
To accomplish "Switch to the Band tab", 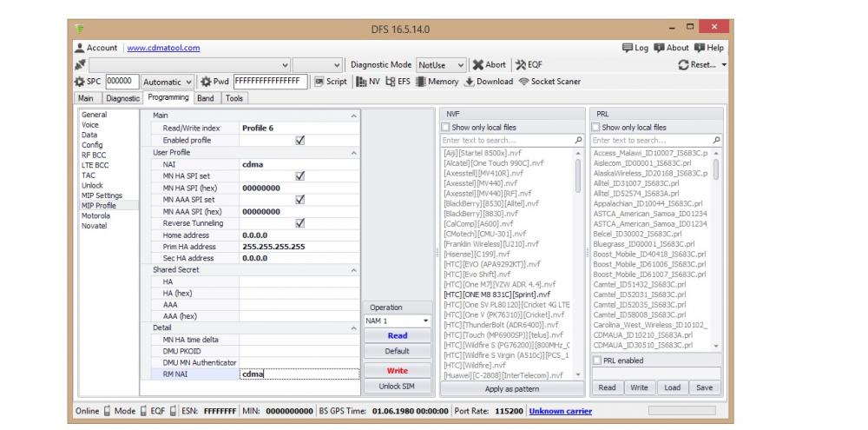I will pyautogui.click(x=205, y=98).
